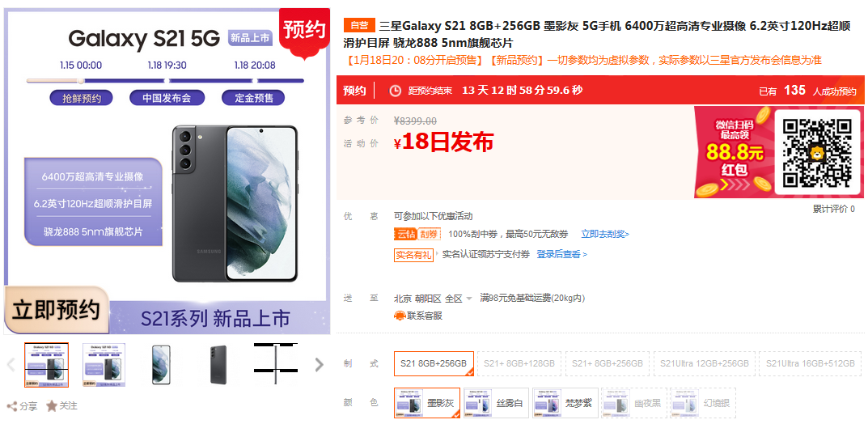Viewport: 868px width, 424px height.
Task: Show next thumbnails with right arrow
Action: pyautogui.click(x=319, y=364)
